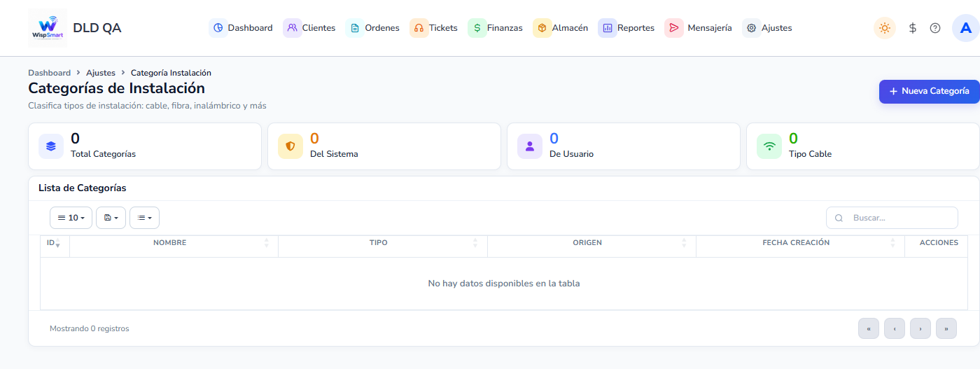Click the Total Categorías label

[104, 154]
